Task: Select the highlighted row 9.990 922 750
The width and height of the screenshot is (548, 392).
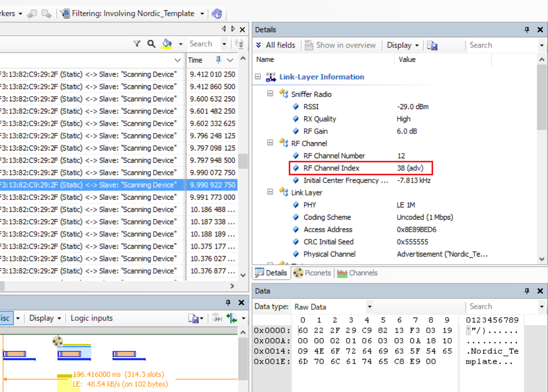Action: tap(119, 185)
